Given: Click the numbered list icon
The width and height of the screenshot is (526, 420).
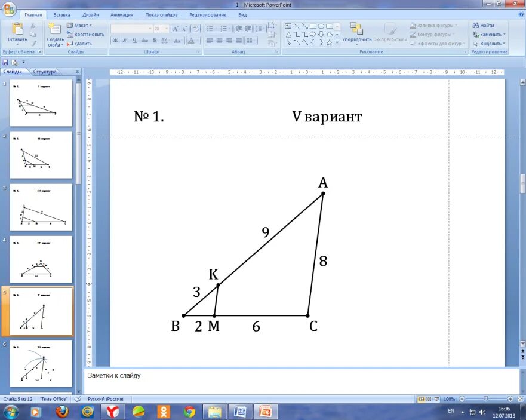Looking at the screenshot, I should coord(224,29).
